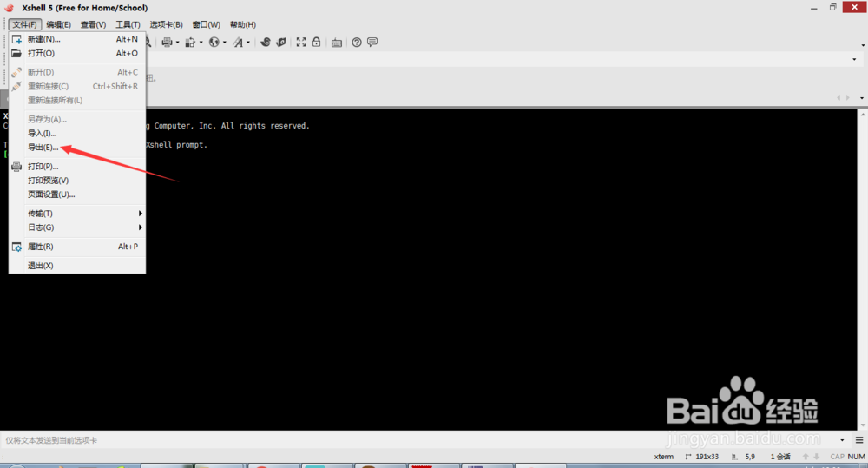Image resolution: width=868 pixels, height=468 pixels.
Task: Open the address bar dropdown arrow
Action: (854, 59)
